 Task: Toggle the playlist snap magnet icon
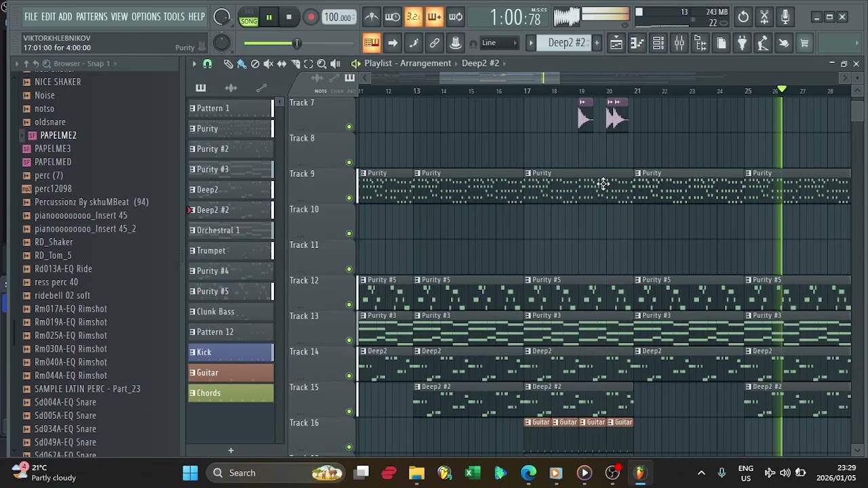[x=208, y=64]
